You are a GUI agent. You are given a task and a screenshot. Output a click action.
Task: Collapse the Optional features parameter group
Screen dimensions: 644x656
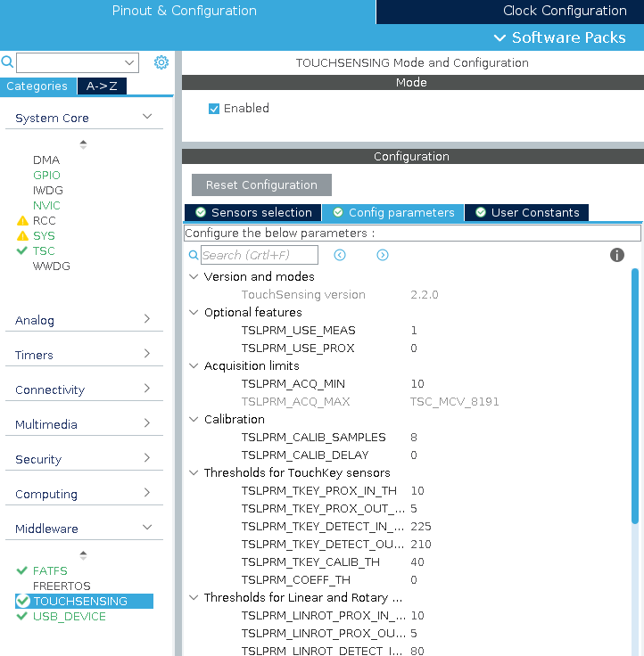pos(194,313)
